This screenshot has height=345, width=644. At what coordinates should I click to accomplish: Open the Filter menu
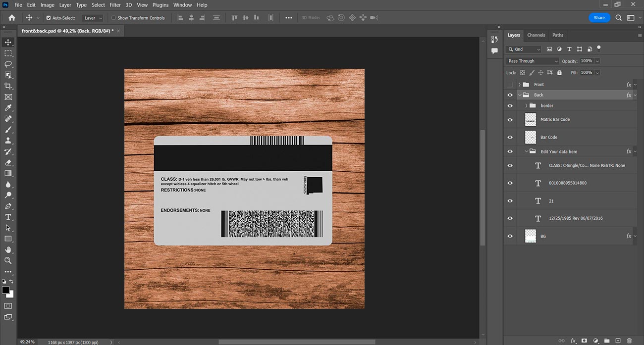pyautogui.click(x=115, y=5)
